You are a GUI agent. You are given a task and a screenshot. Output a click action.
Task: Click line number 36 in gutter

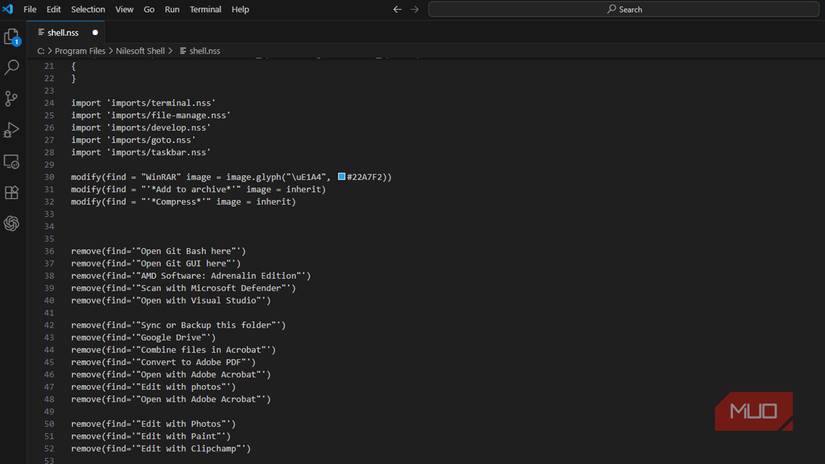pyautogui.click(x=49, y=251)
